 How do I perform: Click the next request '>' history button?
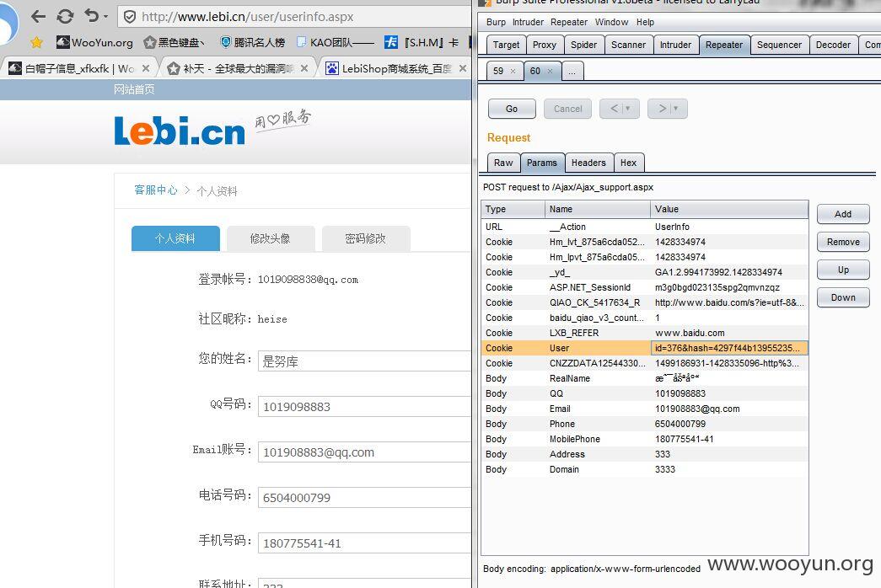[x=668, y=109]
